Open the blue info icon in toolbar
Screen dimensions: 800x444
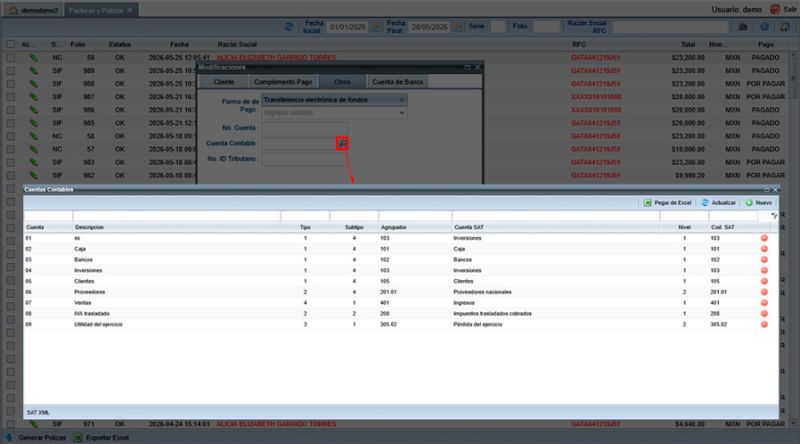764,27
